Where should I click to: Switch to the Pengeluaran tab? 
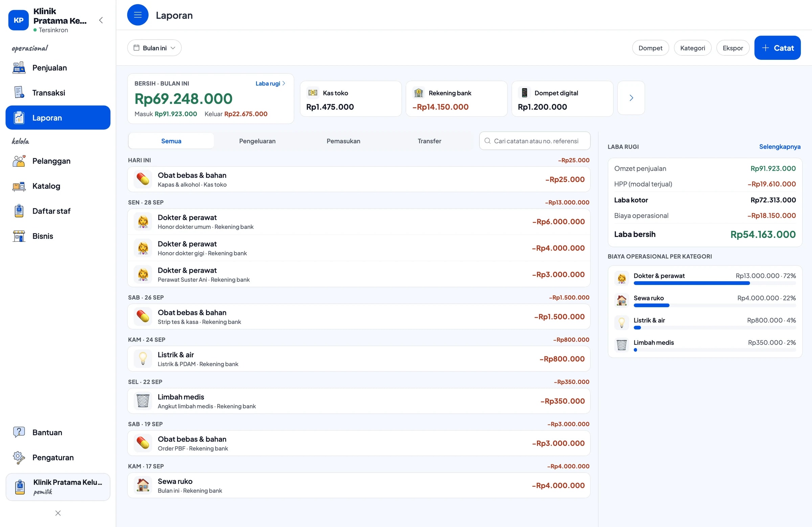[x=257, y=141]
